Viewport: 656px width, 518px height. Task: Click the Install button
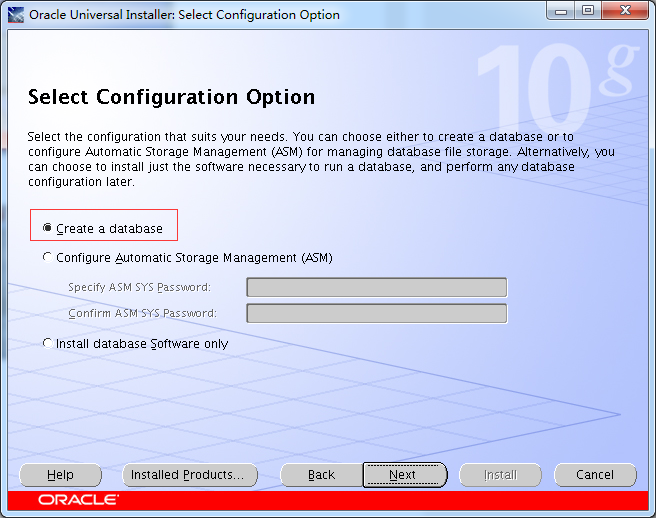500,475
